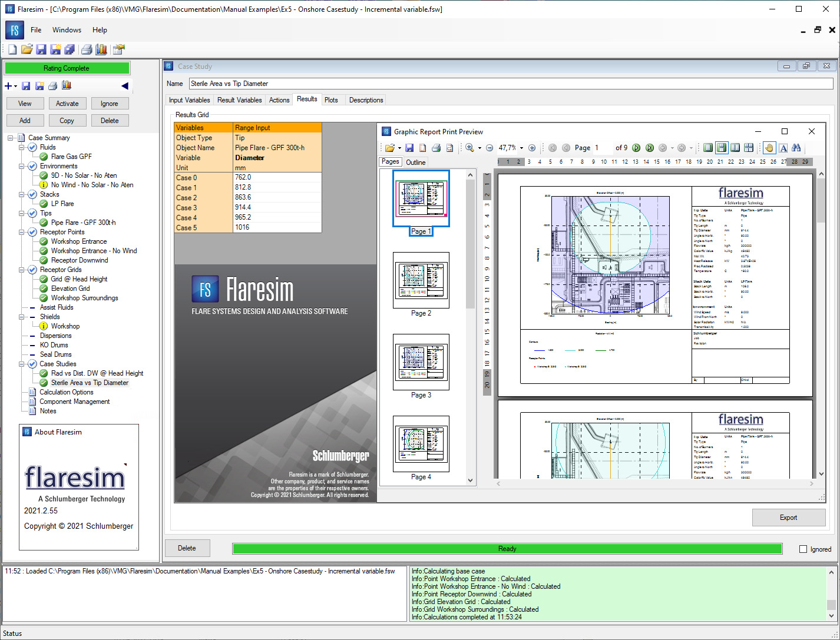Viewport: 840px width, 640px height.
Task: Toggle the Ignored checkbox
Action: tap(803, 549)
